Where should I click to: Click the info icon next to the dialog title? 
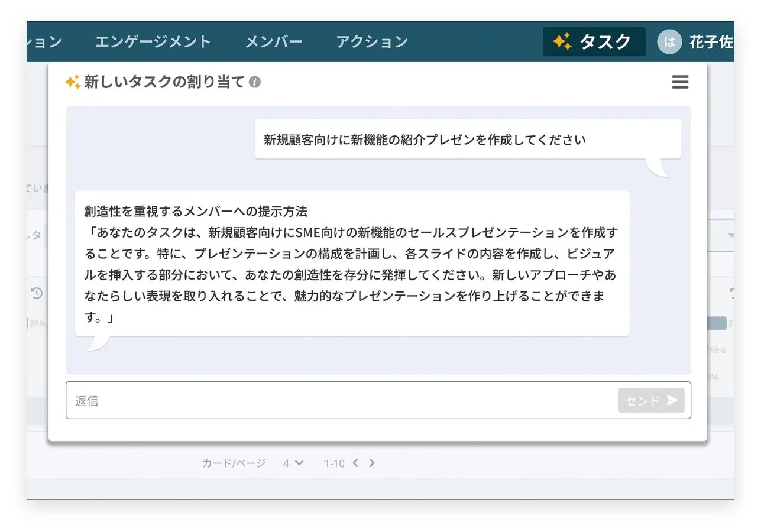(254, 82)
